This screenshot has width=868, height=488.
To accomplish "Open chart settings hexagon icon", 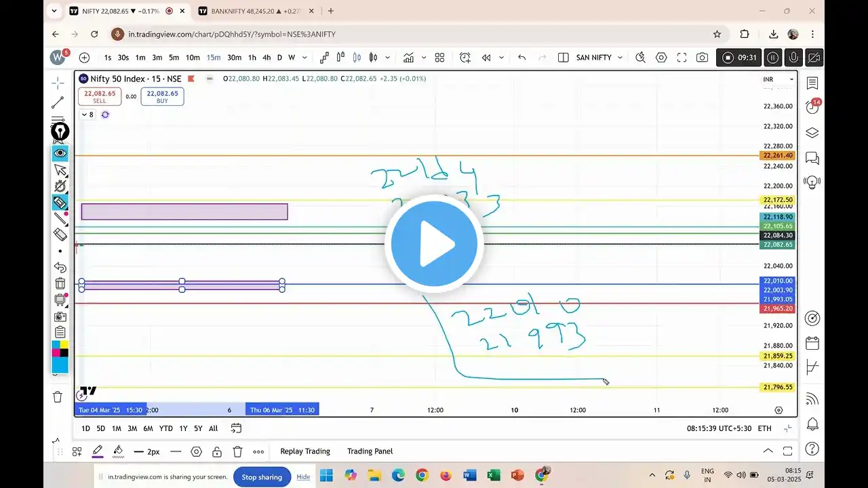I will point(661,58).
